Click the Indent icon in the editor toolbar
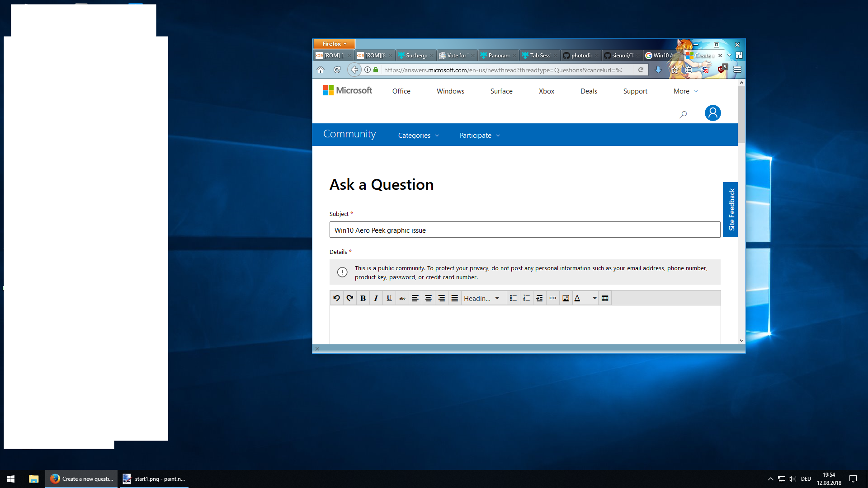 pyautogui.click(x=539, y=298)
